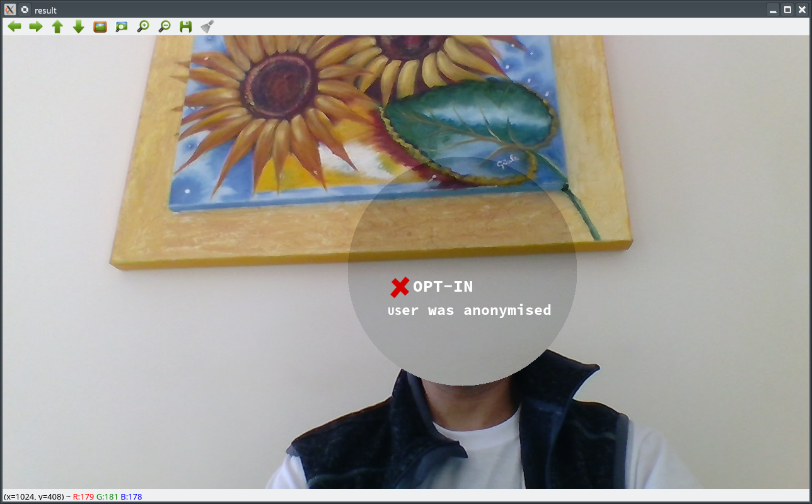Open the window menu from the X icon
The height and width of the screenshot is (504, 812).
(10, 9)
